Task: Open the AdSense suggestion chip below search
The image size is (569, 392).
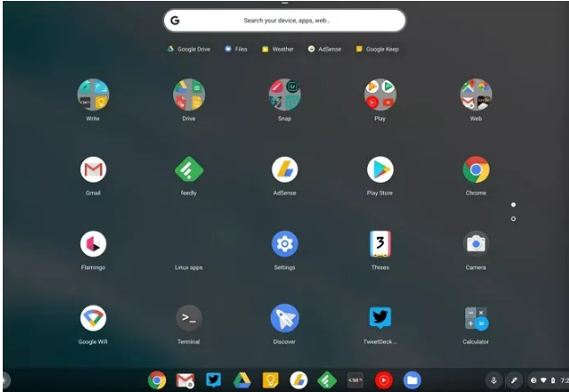Action: [x=325, y=49]
